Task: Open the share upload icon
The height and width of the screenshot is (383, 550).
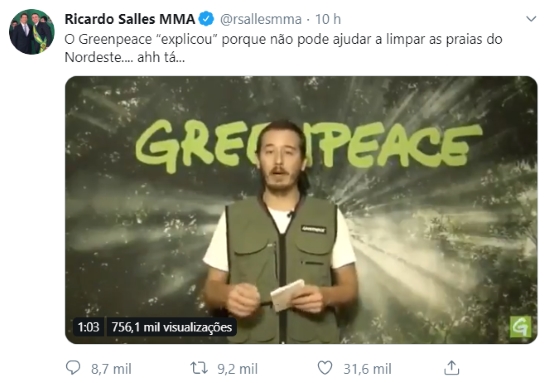Action: tap(451, 368)
